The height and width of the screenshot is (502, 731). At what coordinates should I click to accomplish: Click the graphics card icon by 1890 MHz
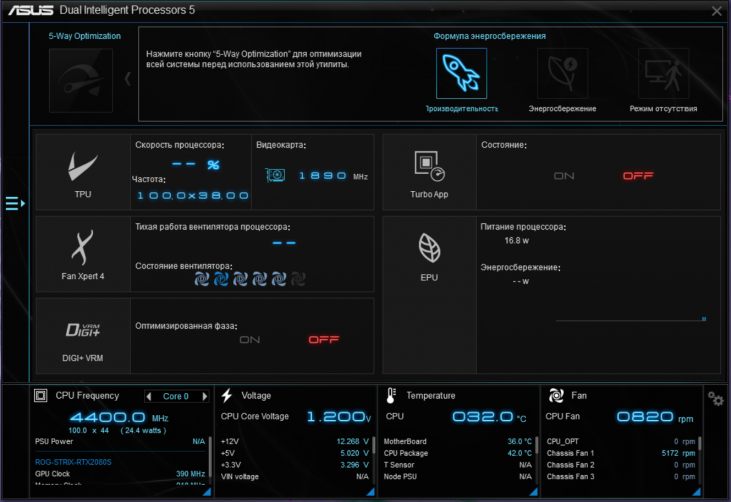[276, 175]
